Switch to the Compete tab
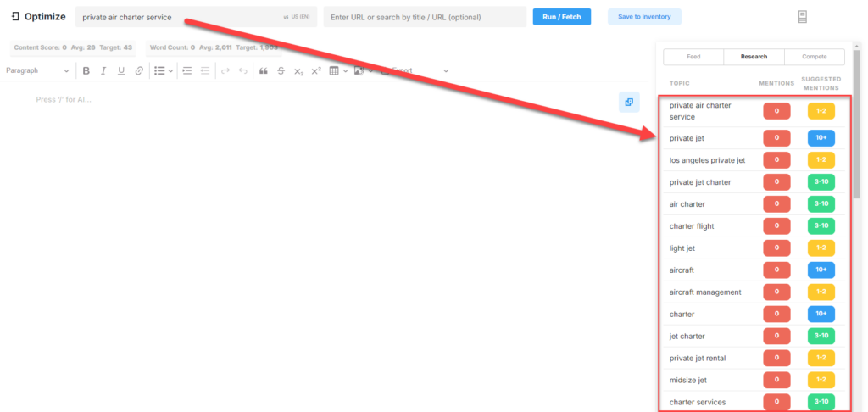868x412 pixels. tap(815, 57)
